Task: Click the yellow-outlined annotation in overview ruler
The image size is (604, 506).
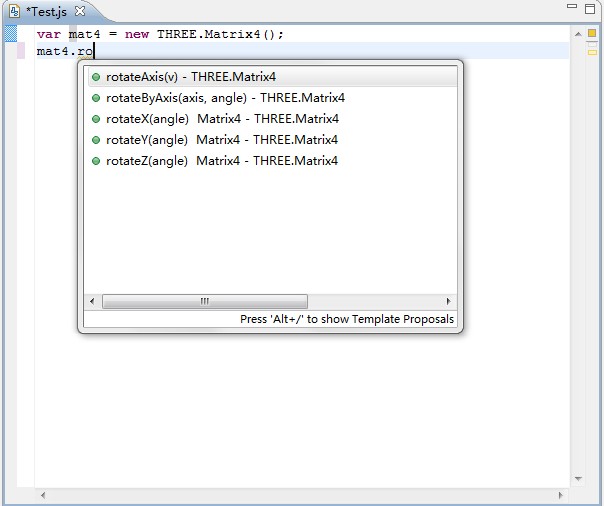Action: point(592,52)
